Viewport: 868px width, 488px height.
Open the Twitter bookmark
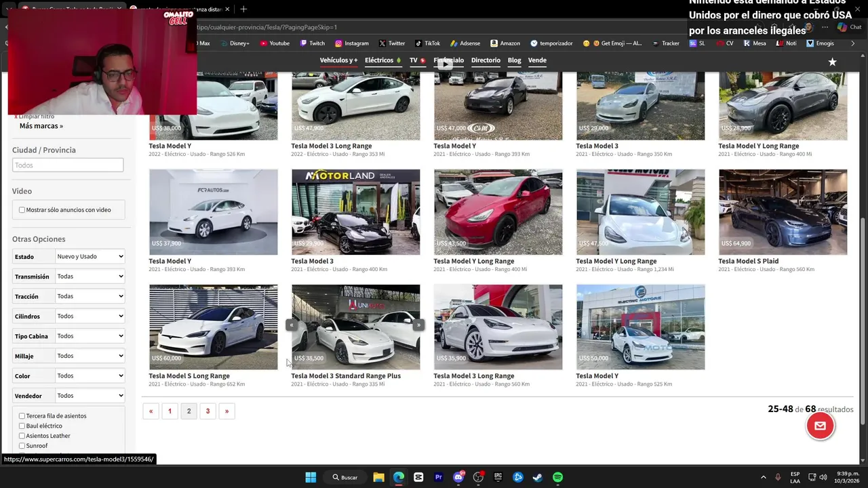point(392,43)
